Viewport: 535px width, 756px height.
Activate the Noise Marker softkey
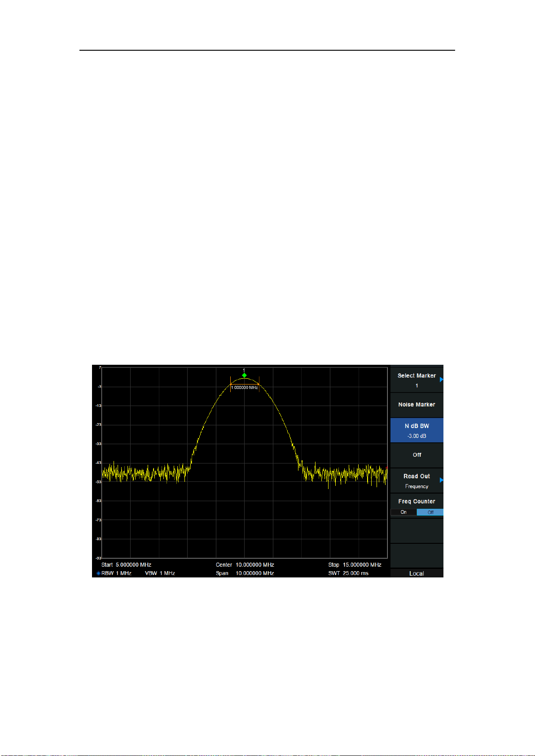pos(417,405)
